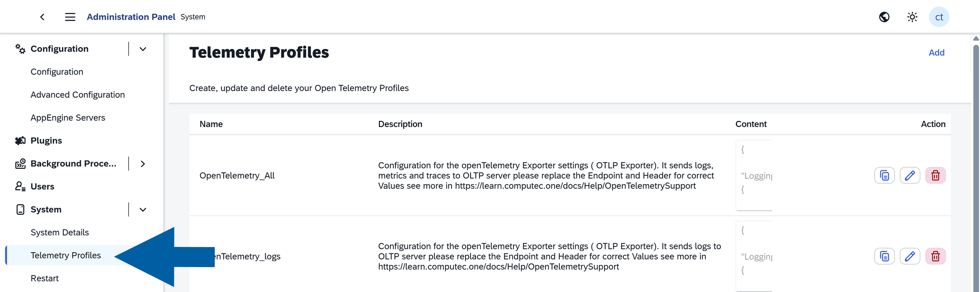Delete the OpenTelemetry_All profile
The width and height of the screenshot is (980, 292).
point(935,176)
